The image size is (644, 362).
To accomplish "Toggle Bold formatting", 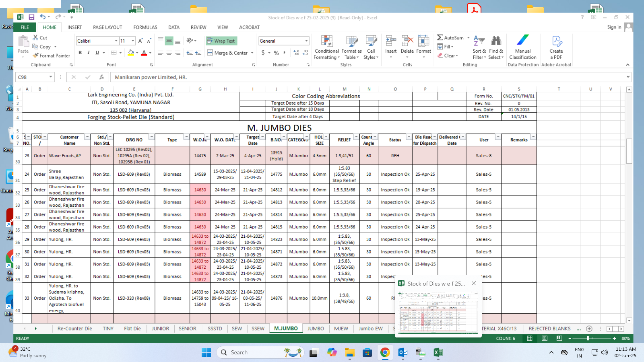I will (80, 53).
